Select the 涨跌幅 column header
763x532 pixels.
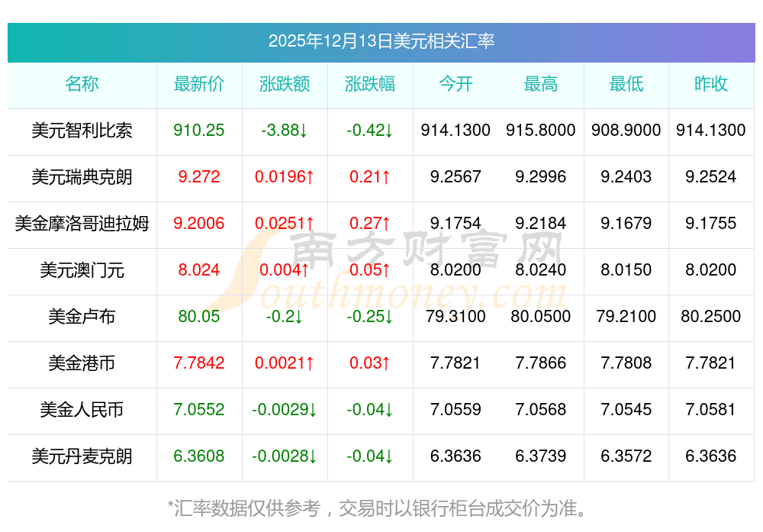(x=370, y=84)
